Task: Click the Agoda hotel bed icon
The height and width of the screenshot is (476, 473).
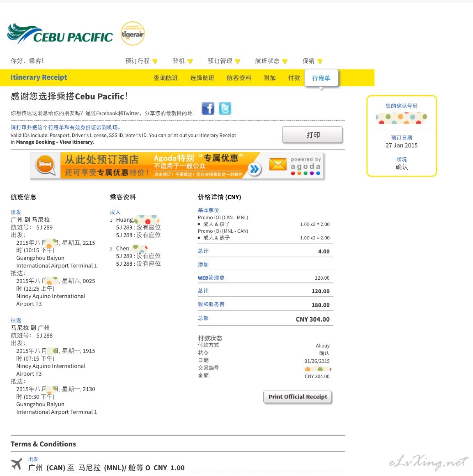Action: click(x=46, y=165)
